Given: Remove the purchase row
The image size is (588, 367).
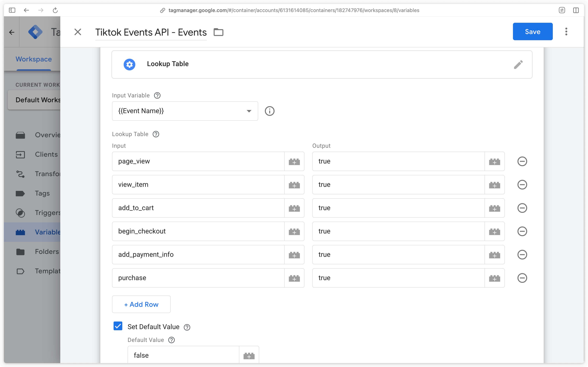Looking at the screenshot, I should 522,278.
